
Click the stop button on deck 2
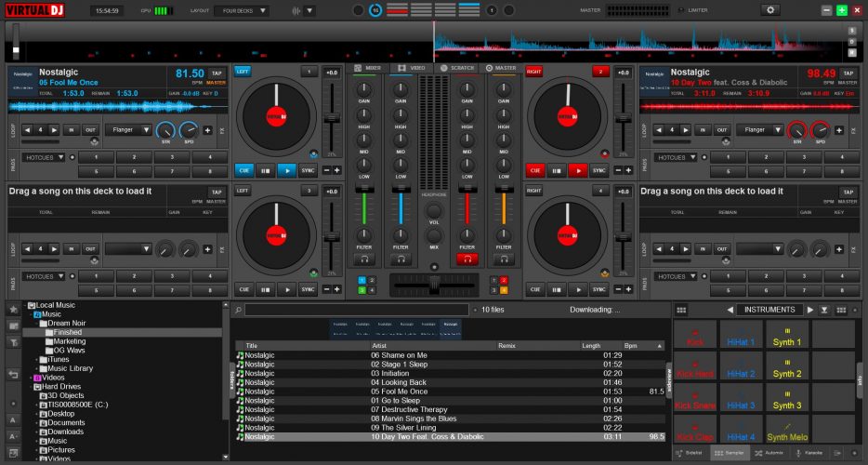557,171
